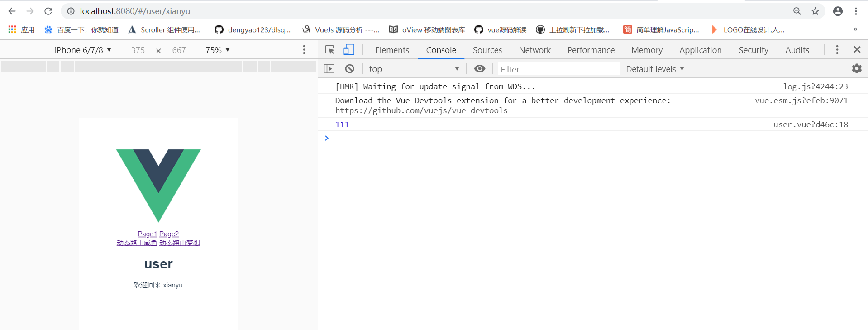Open the Chrome three-dot menu
Viewport: 868px width, 330px height.
click(856, 11)
